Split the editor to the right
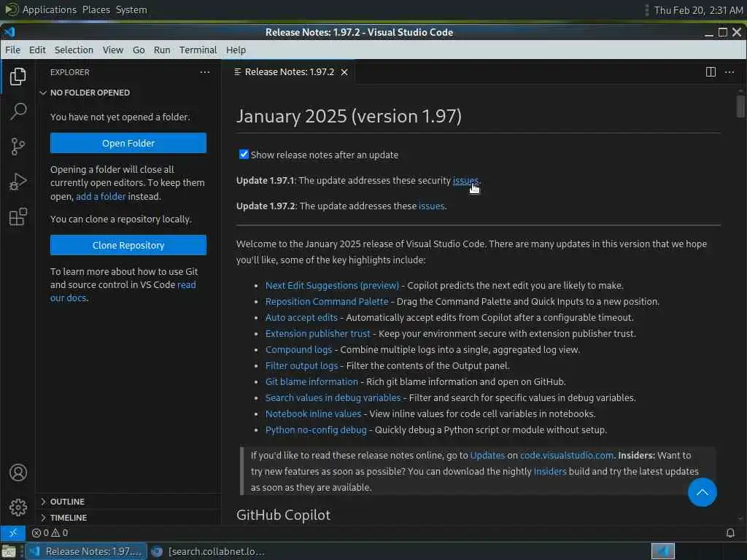This screenshot has height=560, width=747. coord(711,72)
